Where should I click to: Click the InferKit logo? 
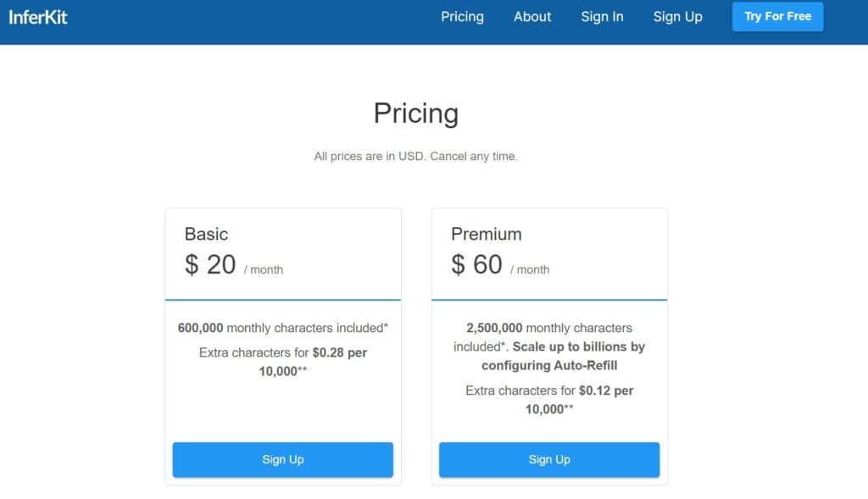tap(38, 16)
